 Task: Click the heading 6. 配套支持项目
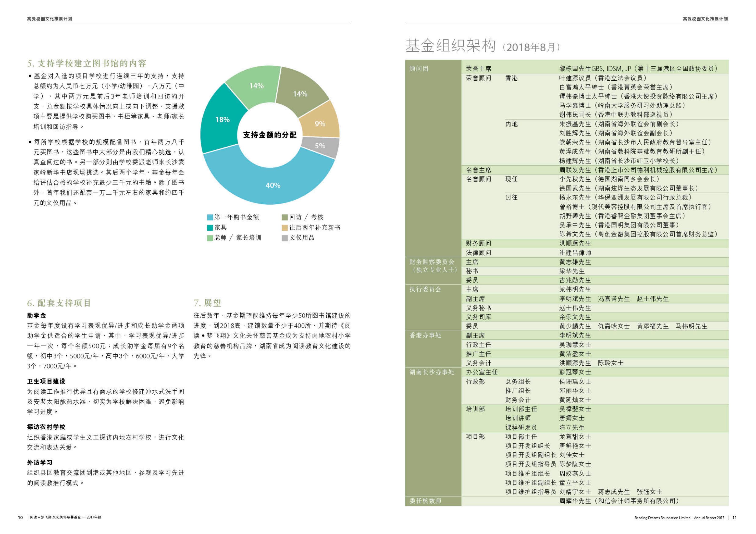tap(59, 303)
